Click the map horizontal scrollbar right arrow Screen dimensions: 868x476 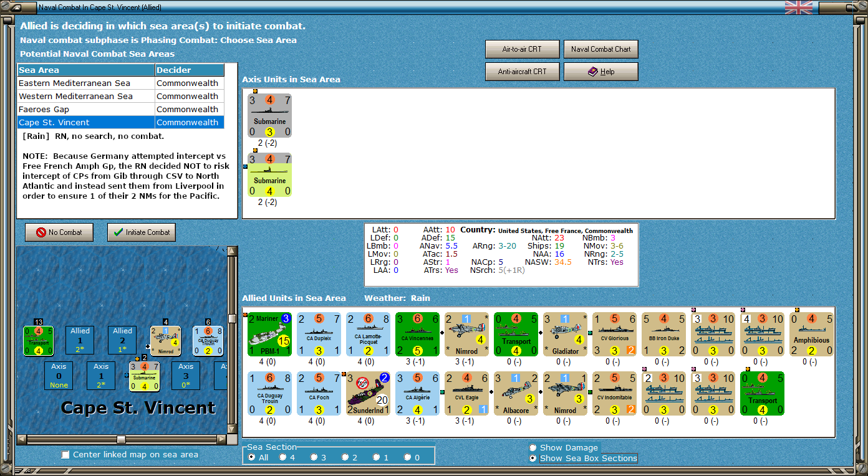(222, 440)
